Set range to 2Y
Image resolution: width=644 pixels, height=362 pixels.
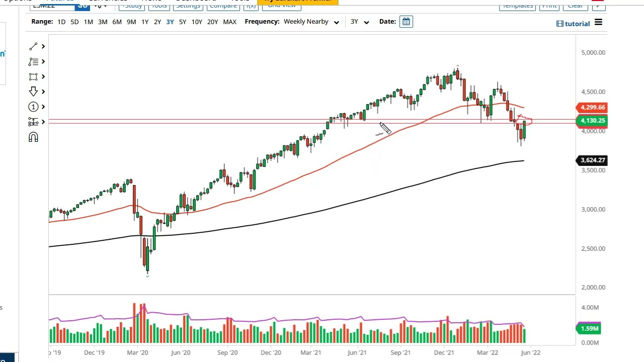coord(157,22)
